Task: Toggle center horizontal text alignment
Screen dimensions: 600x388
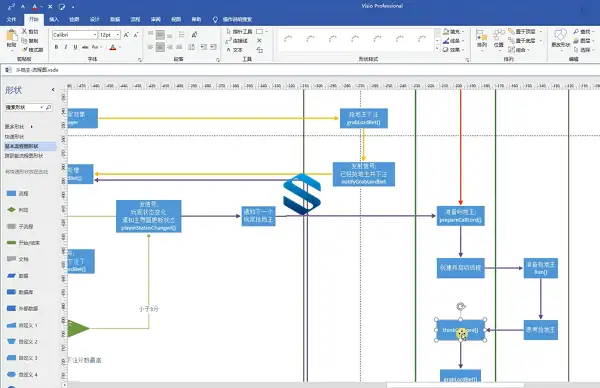Action: [x=160, y=47]
